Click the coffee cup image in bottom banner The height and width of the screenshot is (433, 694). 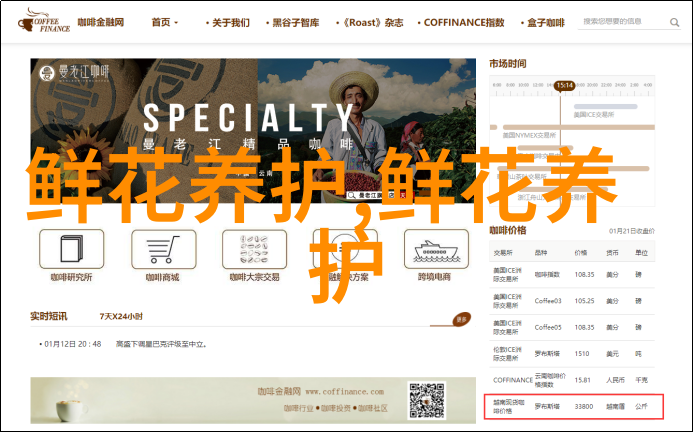(x=72, y=410)
